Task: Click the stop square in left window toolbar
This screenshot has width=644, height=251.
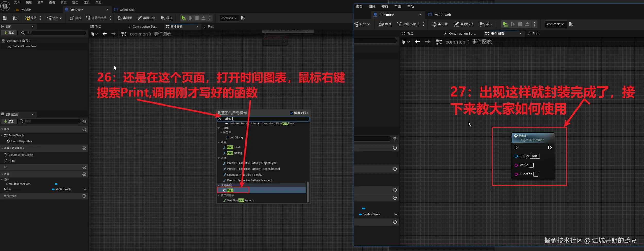Action: (197, 18)
